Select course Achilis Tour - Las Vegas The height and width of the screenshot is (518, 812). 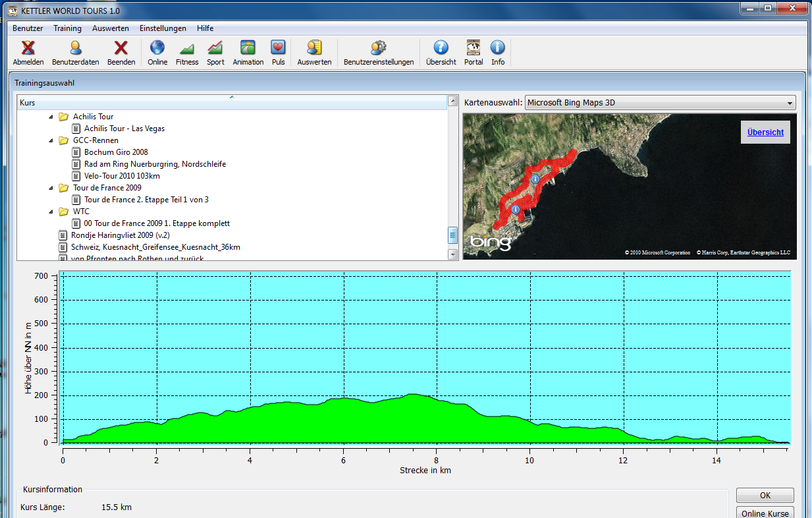(x=124, y=129)
